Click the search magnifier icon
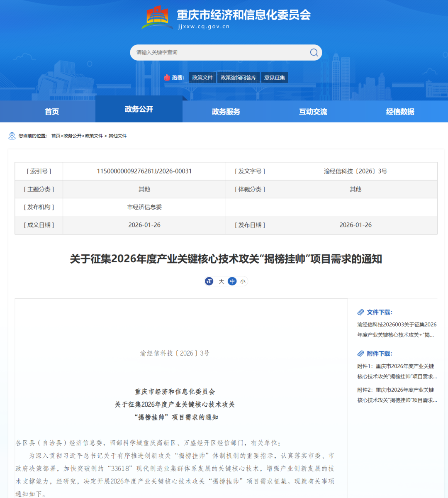Viewport: 448px width, 498px height. 314,52
